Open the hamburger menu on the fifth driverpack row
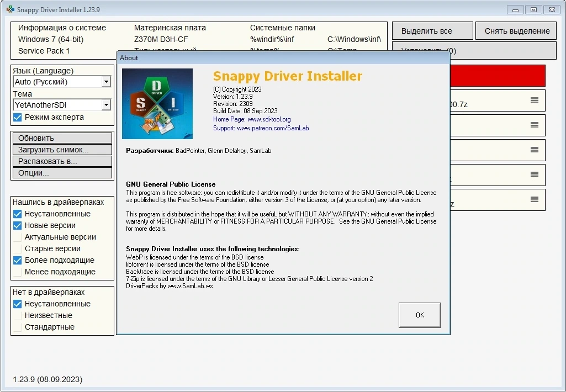The image size is (566, 392). pos(535,200)
